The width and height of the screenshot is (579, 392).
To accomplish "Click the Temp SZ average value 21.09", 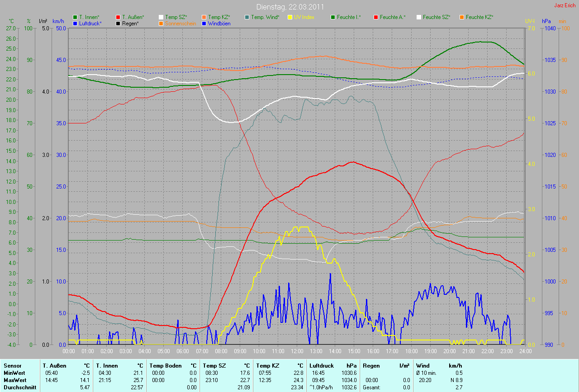I will click(x=244, y=387).
